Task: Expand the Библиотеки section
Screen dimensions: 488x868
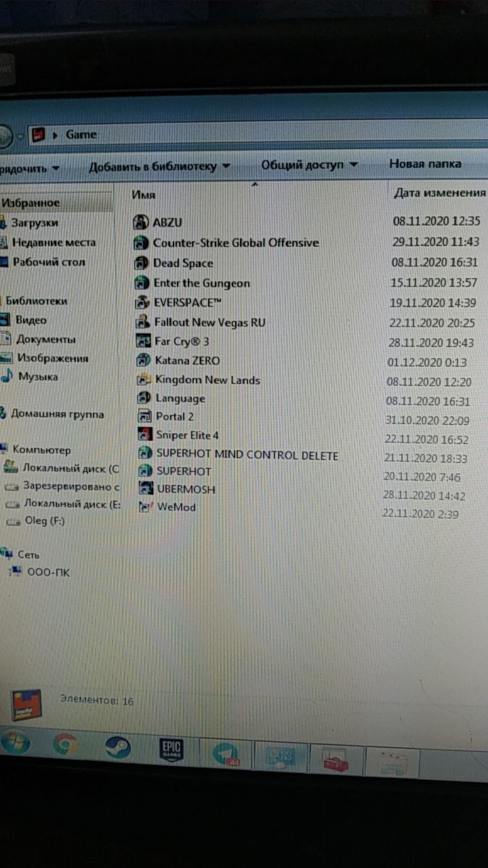Action: pyautogui.click(x=37, y=300)
